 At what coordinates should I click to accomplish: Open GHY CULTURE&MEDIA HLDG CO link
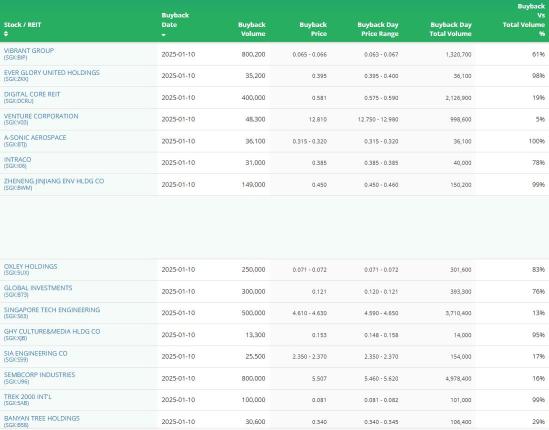pyautogui.click(x=52, y=331)
